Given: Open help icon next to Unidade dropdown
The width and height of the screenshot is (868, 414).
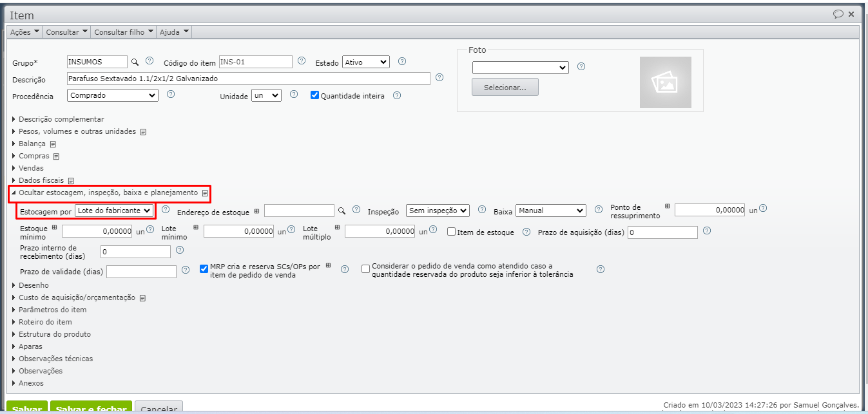Looking at the screenshot, I should [x=294, y=94].
